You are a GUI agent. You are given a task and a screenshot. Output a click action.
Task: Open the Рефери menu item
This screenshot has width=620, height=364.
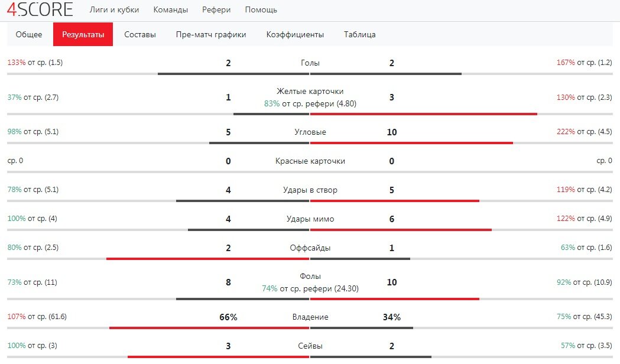click(x=216, y=10)
